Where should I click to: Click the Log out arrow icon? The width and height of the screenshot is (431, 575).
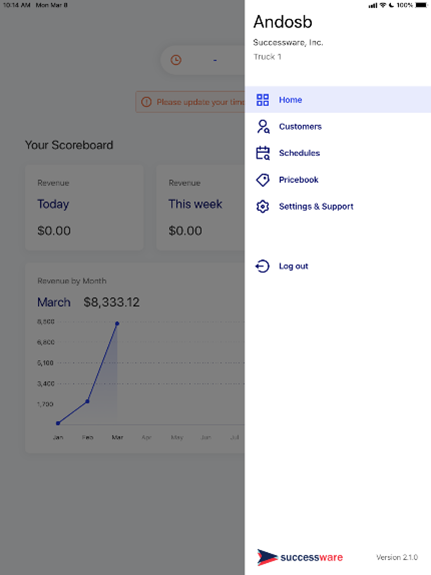(x=262, y=266)
